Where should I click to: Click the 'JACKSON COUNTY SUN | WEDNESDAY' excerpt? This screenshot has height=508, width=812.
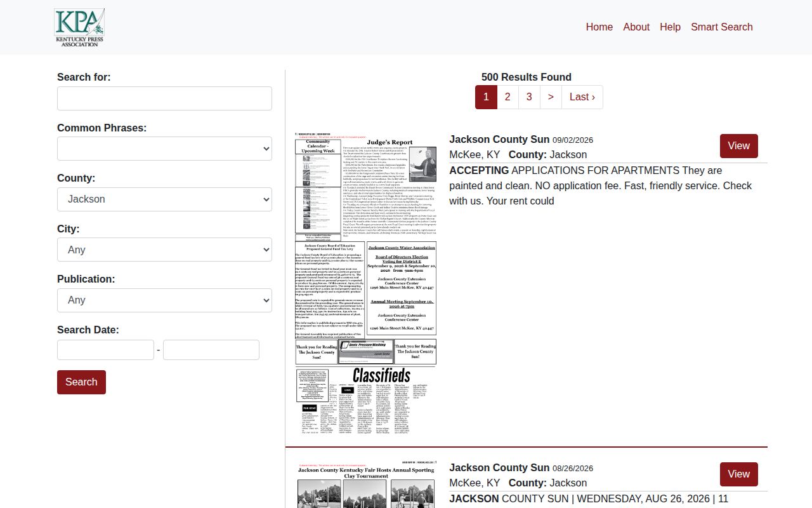pos(589,499)
